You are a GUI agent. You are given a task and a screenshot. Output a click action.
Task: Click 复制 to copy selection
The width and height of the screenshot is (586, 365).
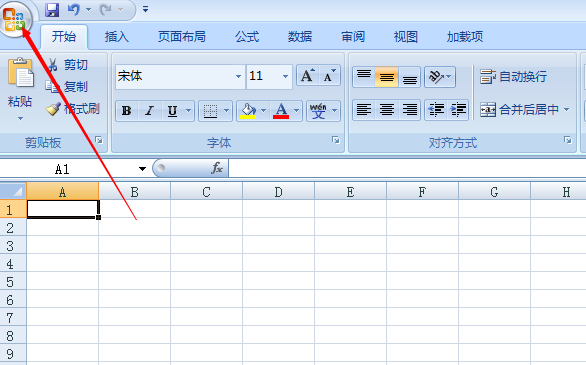pos(67,86)
